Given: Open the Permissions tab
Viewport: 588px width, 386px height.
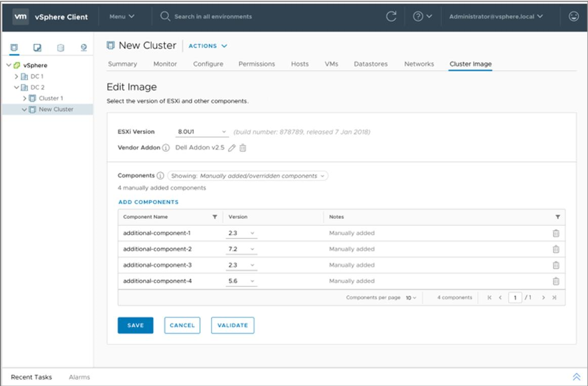Looking at the screenshot, I should point(257,64).
